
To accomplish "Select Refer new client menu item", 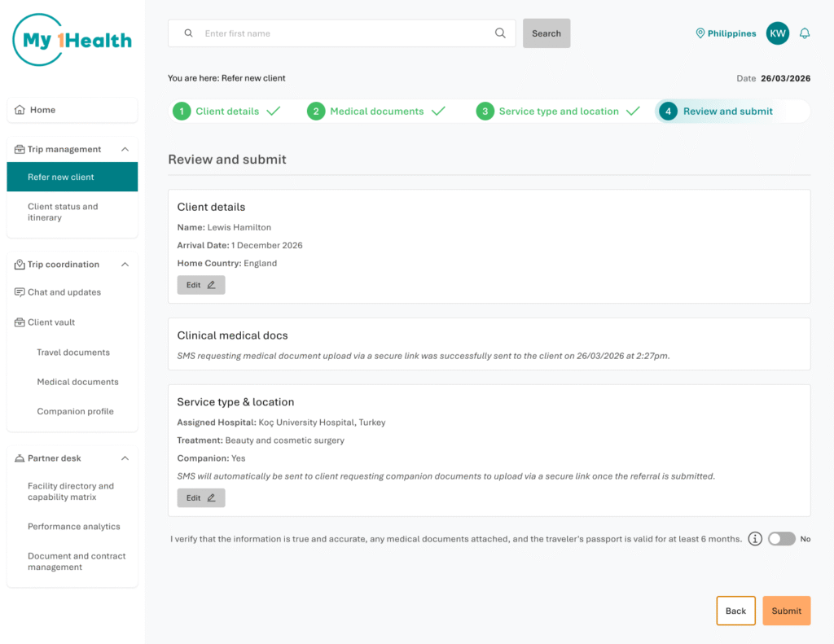I will (72, 177).
